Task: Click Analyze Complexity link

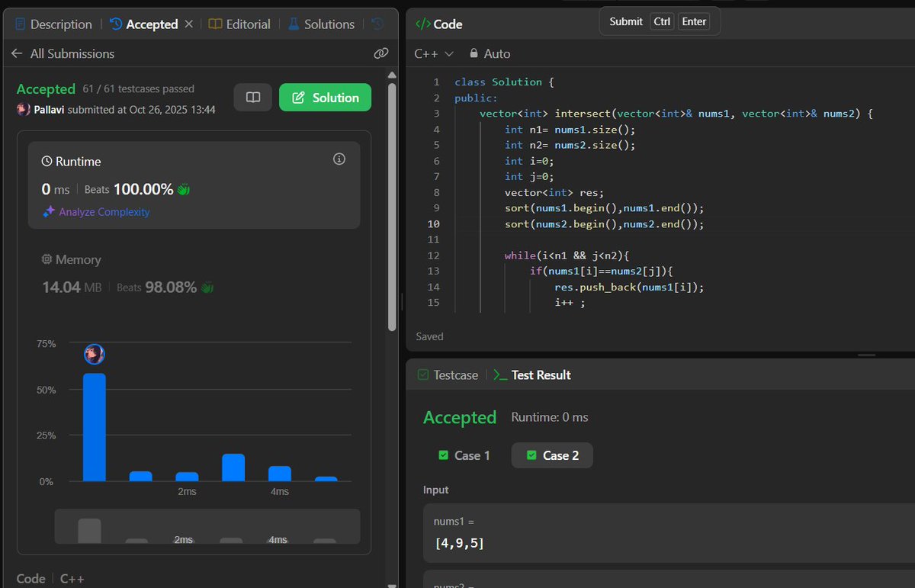Action: [97, 212]
